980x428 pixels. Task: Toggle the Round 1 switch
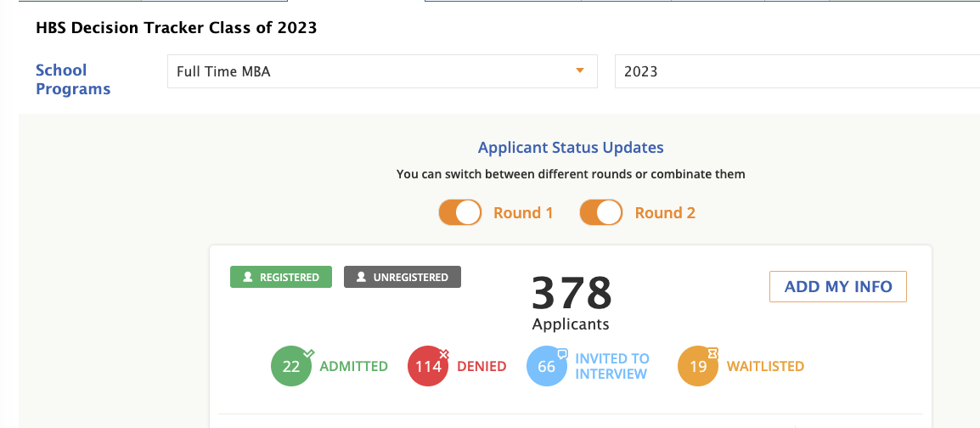click(x=460, y=212)
